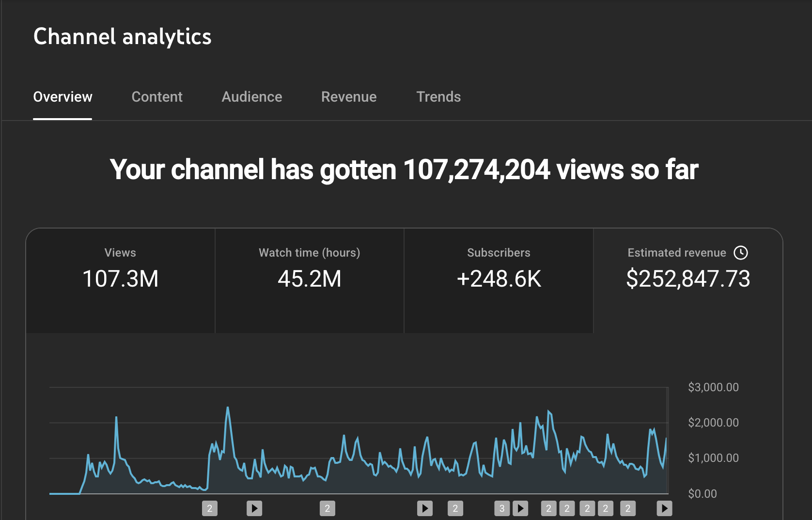This screenshot has height=520, width=812.
Task: Open the '3' videos published marker
Action: [x=502, y=508]
